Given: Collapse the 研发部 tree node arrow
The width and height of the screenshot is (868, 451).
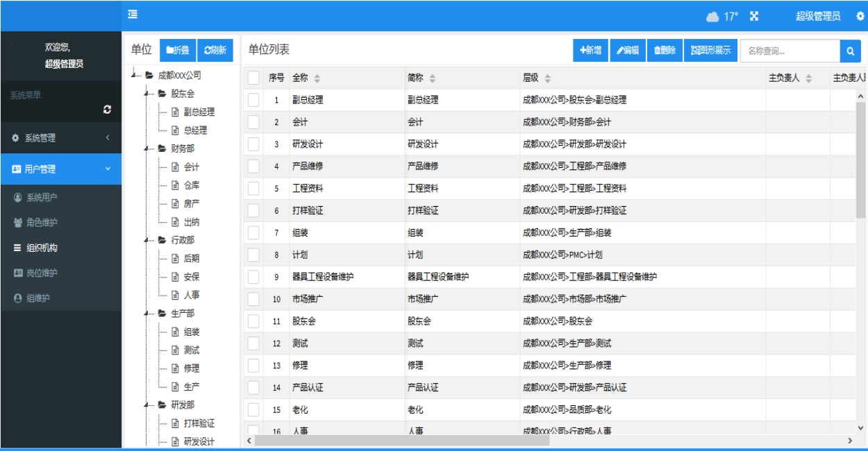Looking at the screenshot, I should point(146,405).
